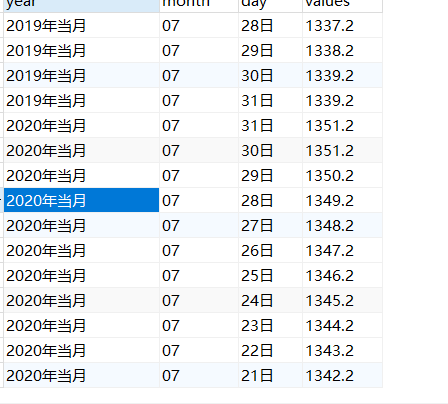Image resolution: width=448 pixels, height=404 pixels.
Task: Select the value cell 1337.2
Action: coord(342,25)
